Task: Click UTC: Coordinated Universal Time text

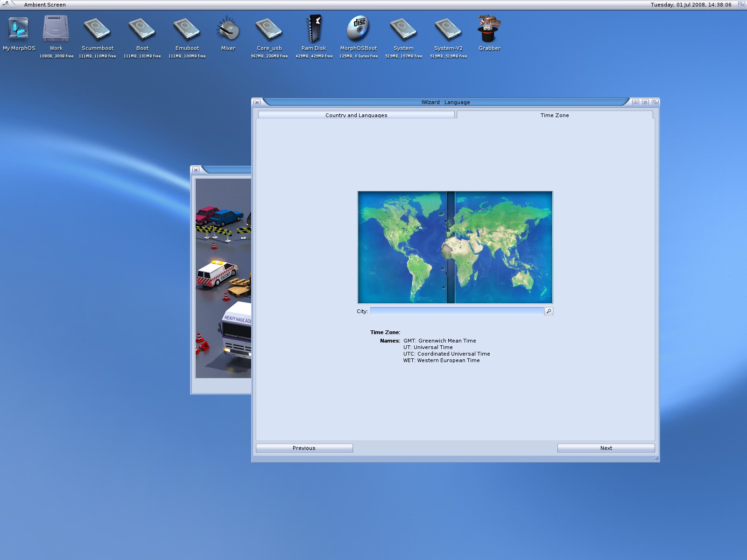Action: pos(447,354)
